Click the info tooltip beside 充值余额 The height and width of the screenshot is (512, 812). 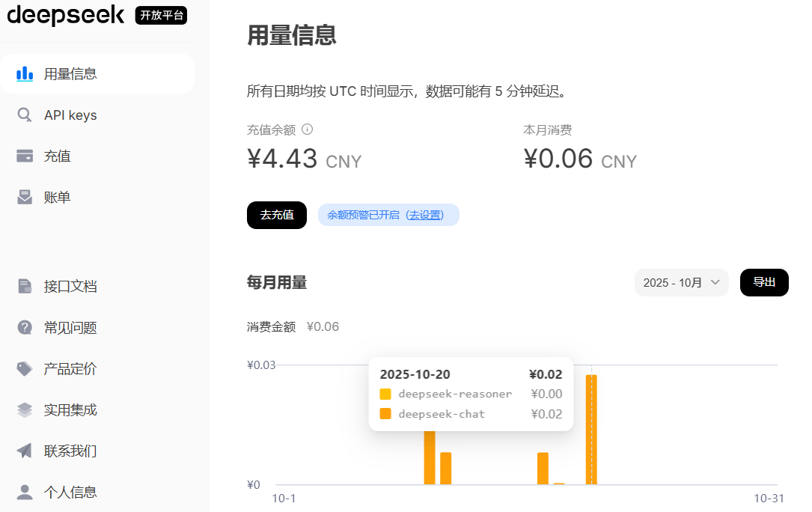[308, 129]
